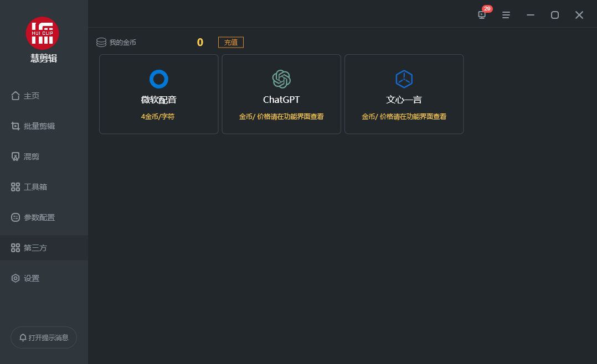Screen dimensions: 597x364
Task: Select the 第三方 third-party tab
Action: 35,248
